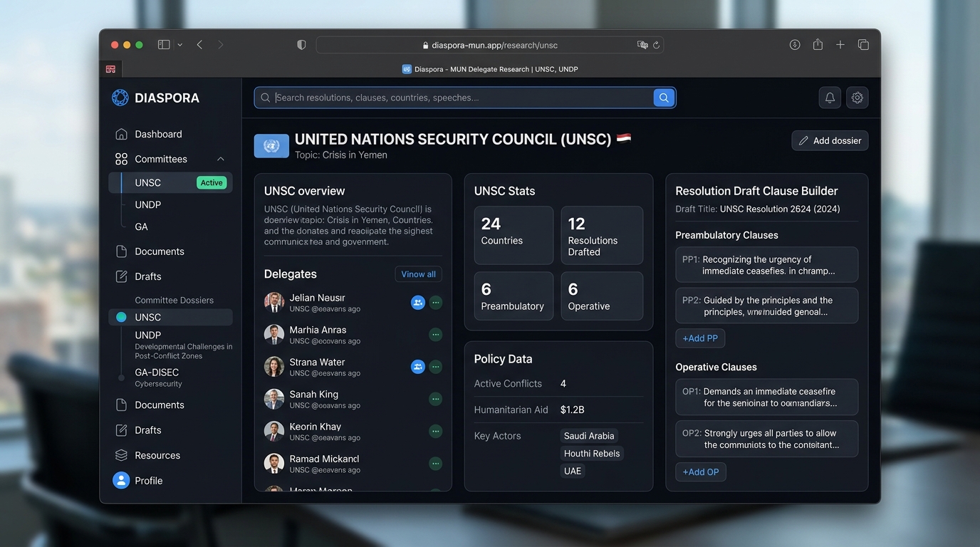Viewport: 980px width, 547px height.
Task: Click the Diaspora globe logo icon
Action: [x=120, y=98]
